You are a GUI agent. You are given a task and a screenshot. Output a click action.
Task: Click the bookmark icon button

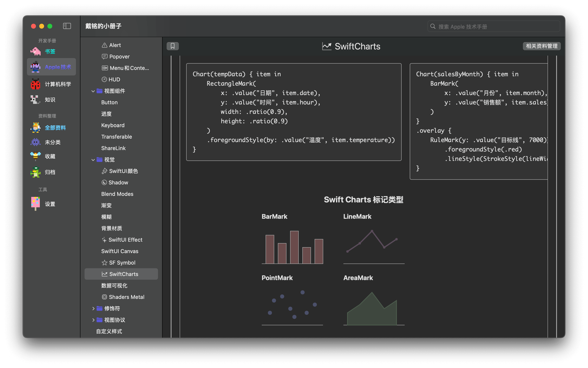[x=173, y=46]
